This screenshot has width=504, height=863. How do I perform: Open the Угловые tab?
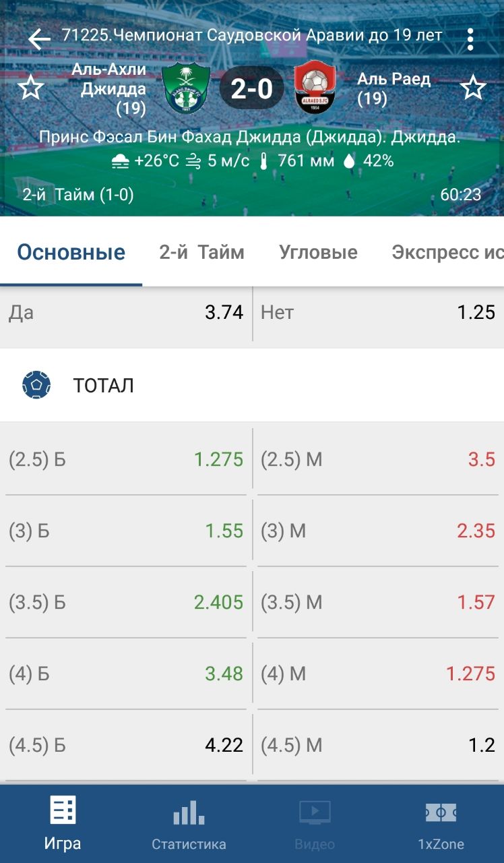[x=318, y=253]
